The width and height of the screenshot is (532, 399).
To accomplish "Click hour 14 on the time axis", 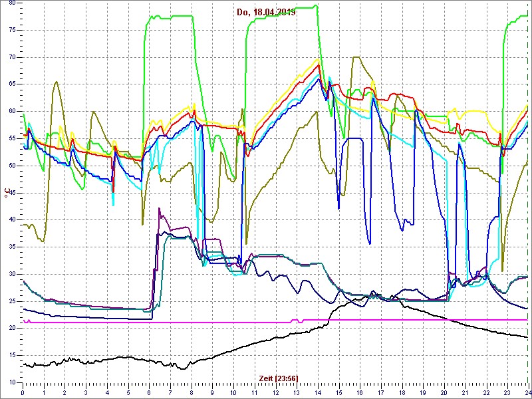I will 317,392.
